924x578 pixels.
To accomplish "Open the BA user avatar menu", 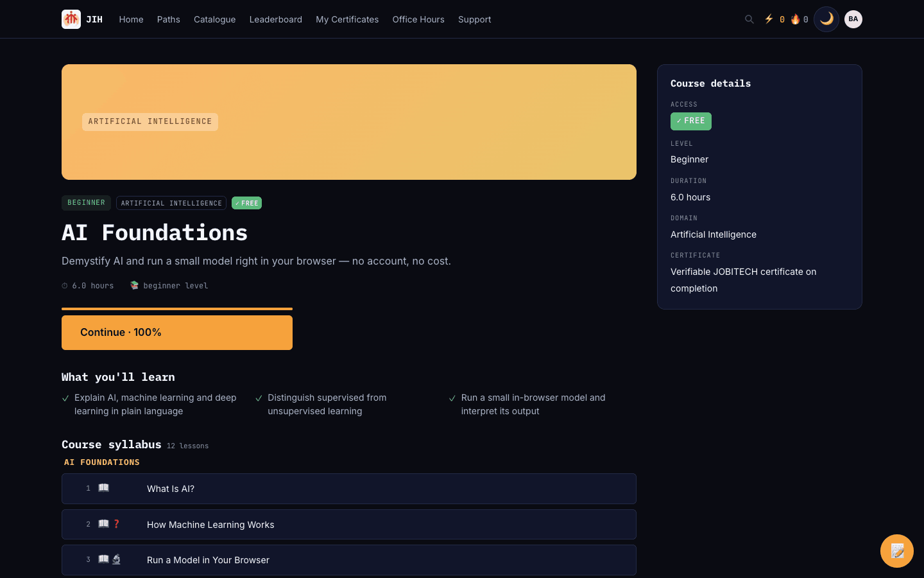I will pyautogui.click(x=853, y=19).
